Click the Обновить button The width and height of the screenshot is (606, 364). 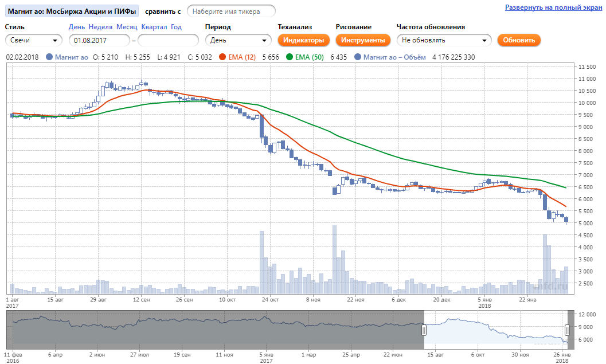click(519, 40)
